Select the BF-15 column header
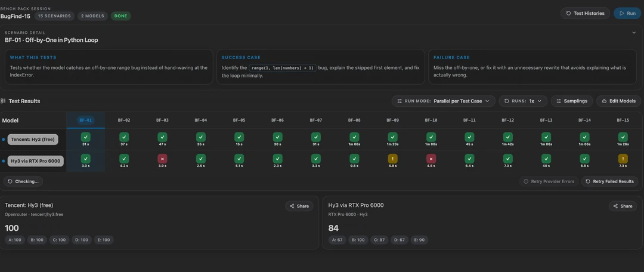The height and width of the screenshot is (272, 644). (x=623, y=120)
